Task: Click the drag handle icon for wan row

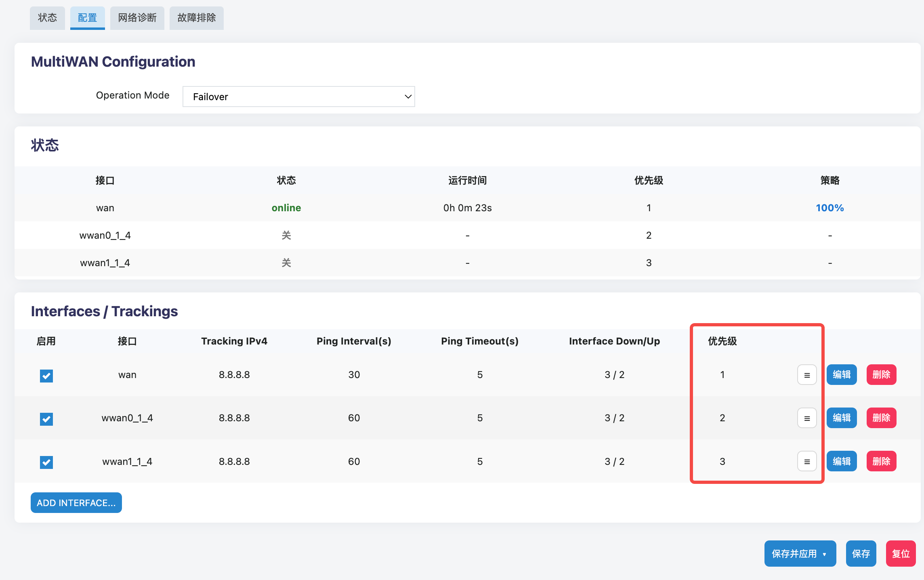Action: (x=807, y=375)
